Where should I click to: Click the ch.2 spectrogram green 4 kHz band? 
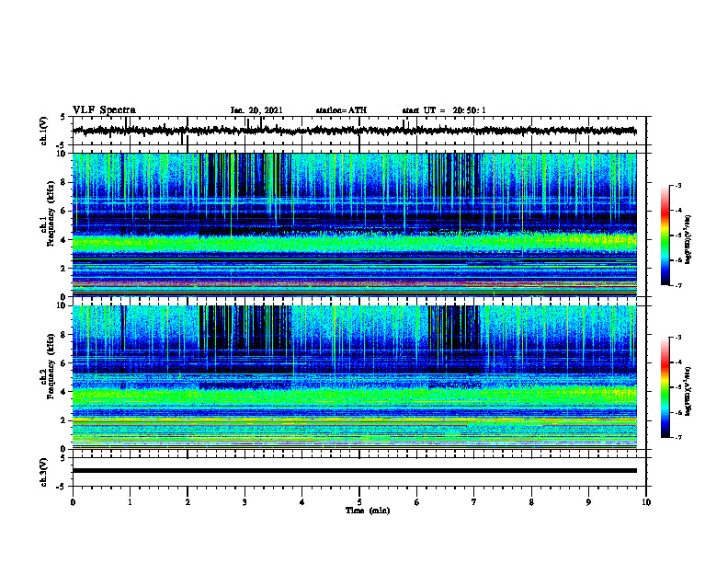point(354,396)
